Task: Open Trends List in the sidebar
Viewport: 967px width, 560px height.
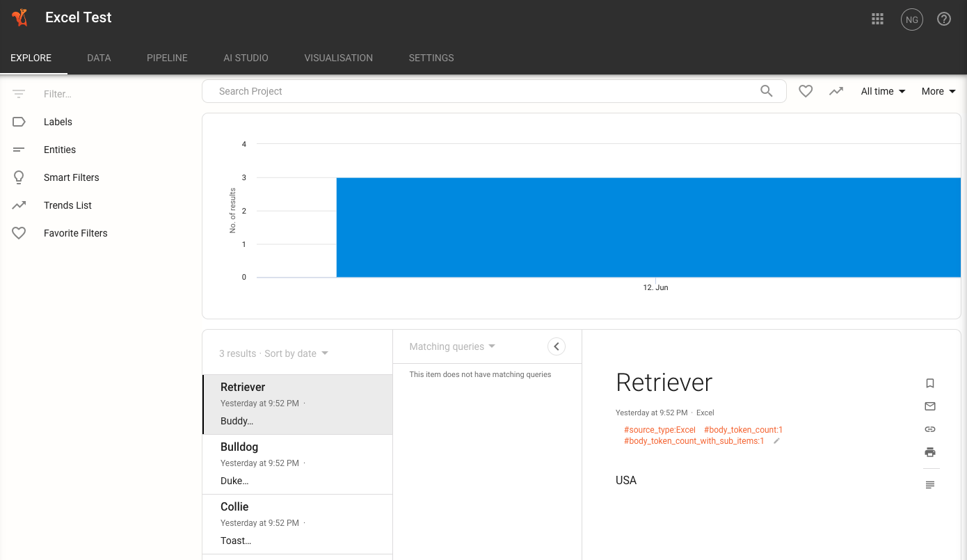Action: [67, 205]
